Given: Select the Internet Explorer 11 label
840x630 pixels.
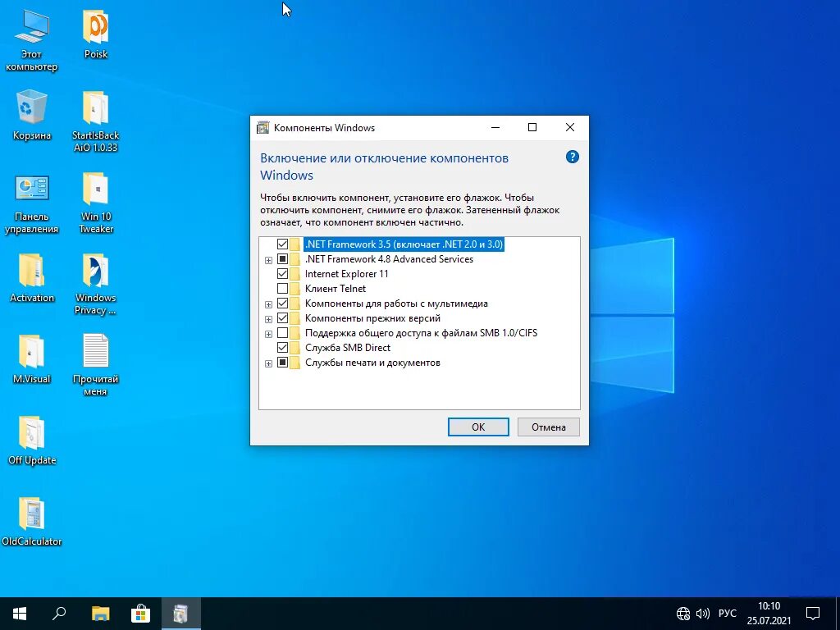Looking at the screenshot, I should [x=347, y=274].
